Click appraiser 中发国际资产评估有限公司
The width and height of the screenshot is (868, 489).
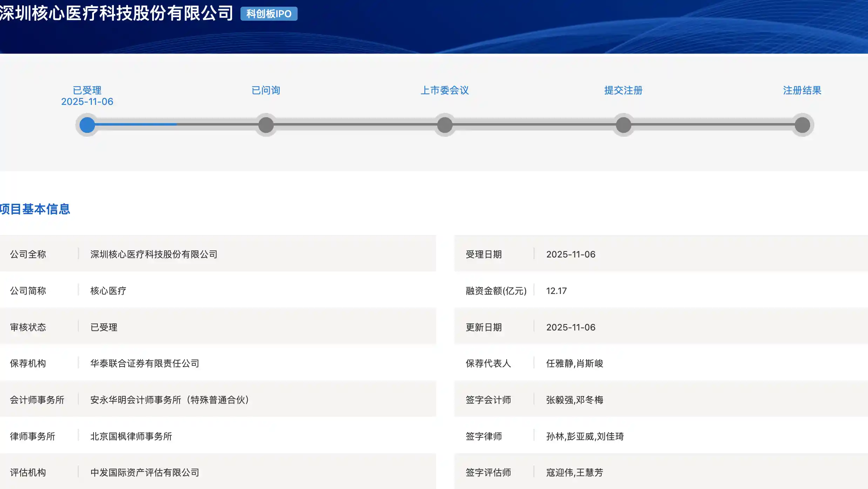click(144, 473)
